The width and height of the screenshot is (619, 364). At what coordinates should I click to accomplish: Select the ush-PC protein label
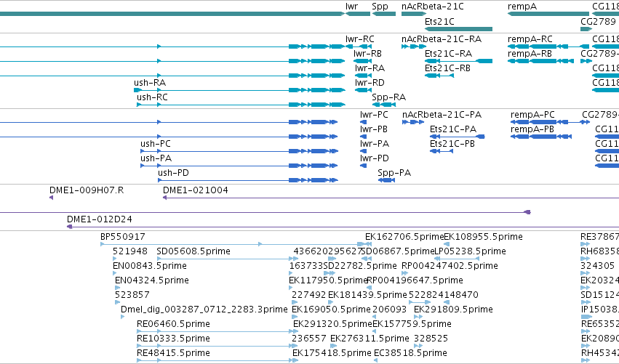(x=156, y=144)
